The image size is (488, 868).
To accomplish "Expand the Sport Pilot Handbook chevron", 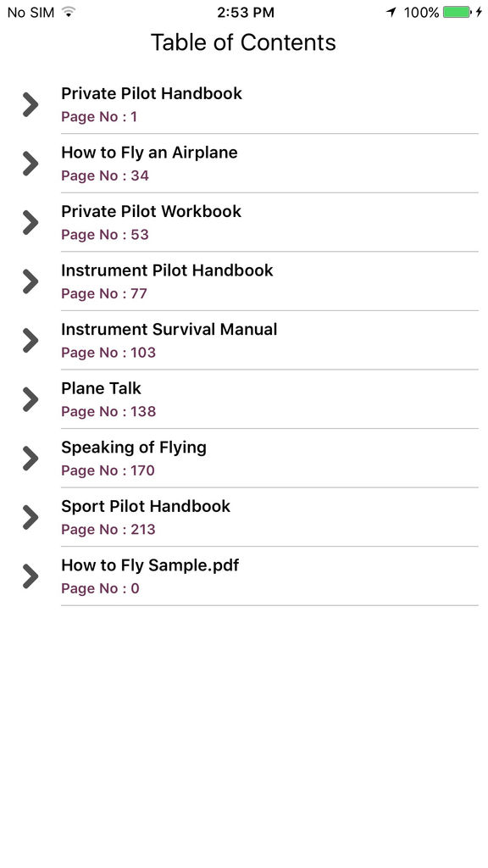I will pos(30,518).
